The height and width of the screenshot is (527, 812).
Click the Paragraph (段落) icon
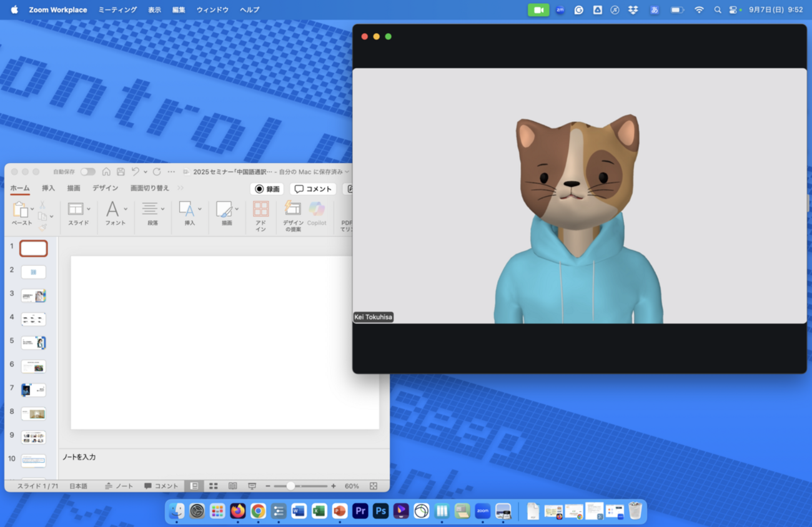click(150, 209)
